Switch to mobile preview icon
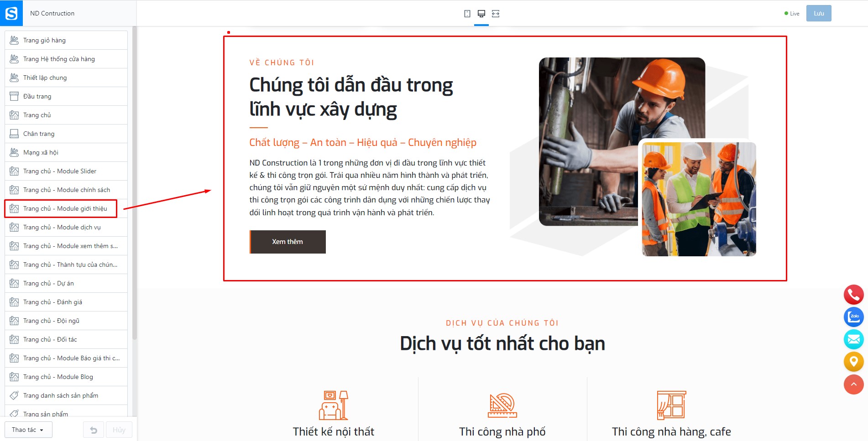This screenshot has width=868, height=441. coord(467,14)
